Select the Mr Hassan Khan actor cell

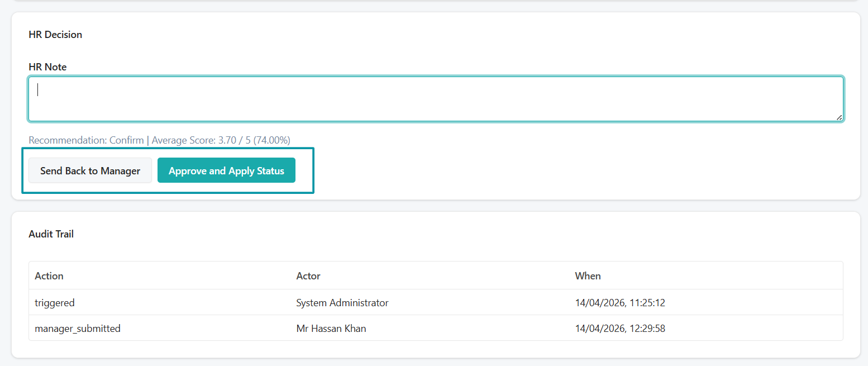[x=331, y=329]
